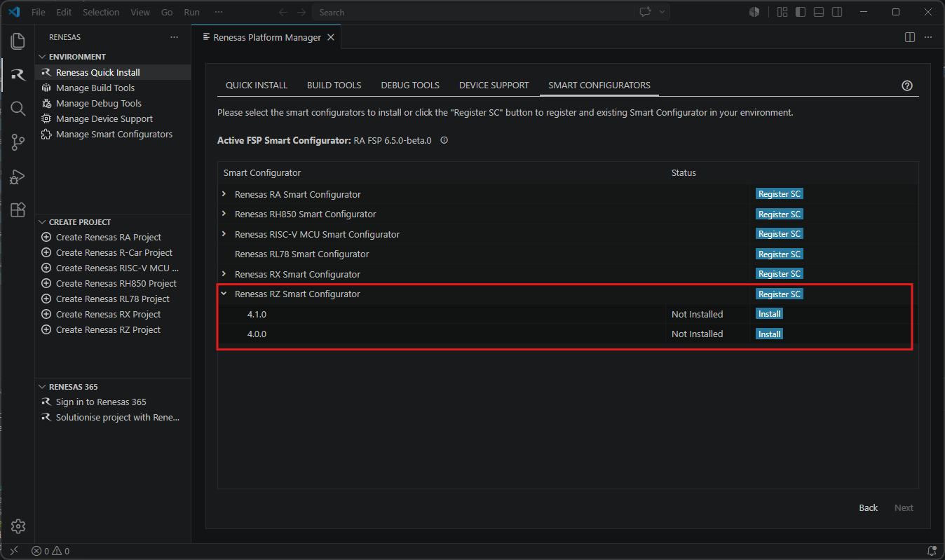The width and height of the screenshot is (945, 560).
Task: Open the chat icon in title bar
Action: [645, 12]
